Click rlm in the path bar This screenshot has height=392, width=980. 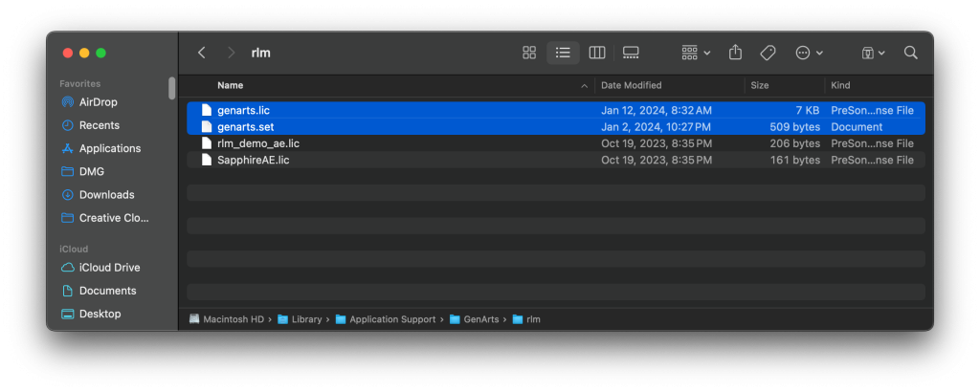[526, 319]
